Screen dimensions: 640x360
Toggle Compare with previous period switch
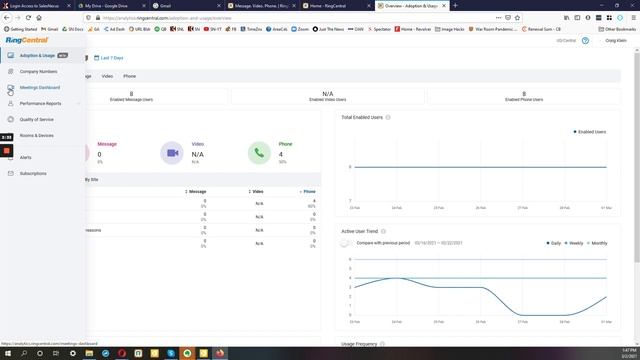coord(345,243)
